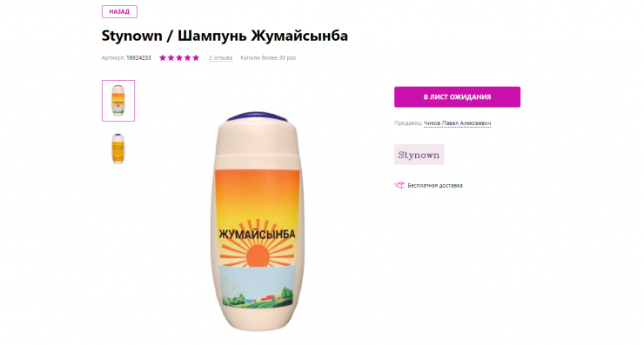Open the Stynown brand logo
644x345 pixels.
coord(419,155)
